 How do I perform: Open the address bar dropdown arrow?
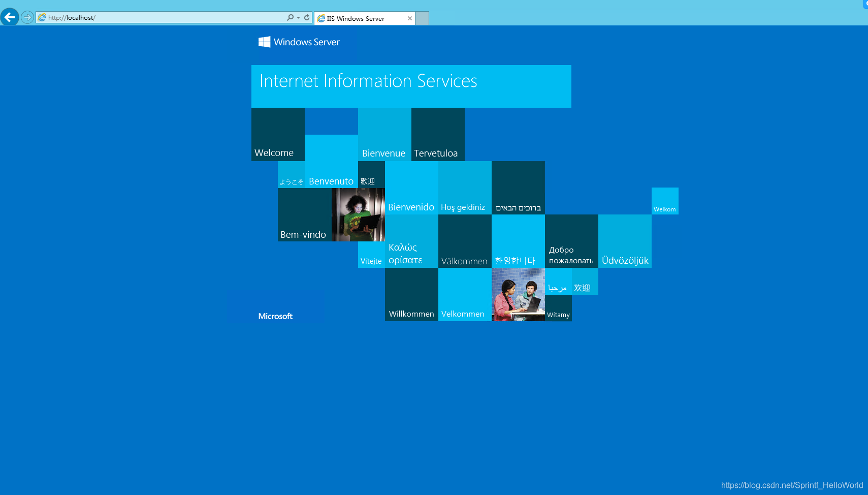click(x=298, y=17)
